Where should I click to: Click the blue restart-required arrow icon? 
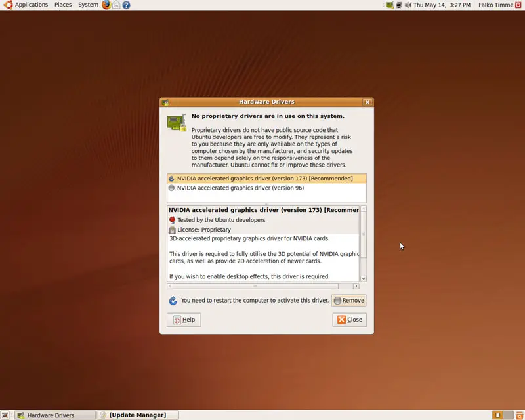coord(173,301)
